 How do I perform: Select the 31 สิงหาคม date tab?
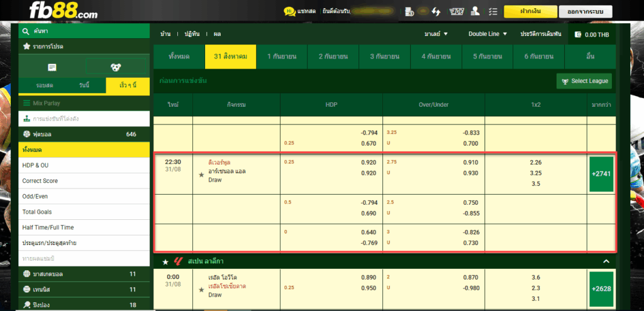[230, 57]
